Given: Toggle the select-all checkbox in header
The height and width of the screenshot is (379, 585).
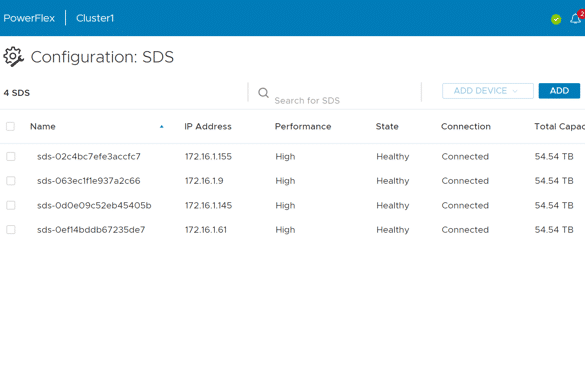Looking at the screenshot, I should pos(10,126).
